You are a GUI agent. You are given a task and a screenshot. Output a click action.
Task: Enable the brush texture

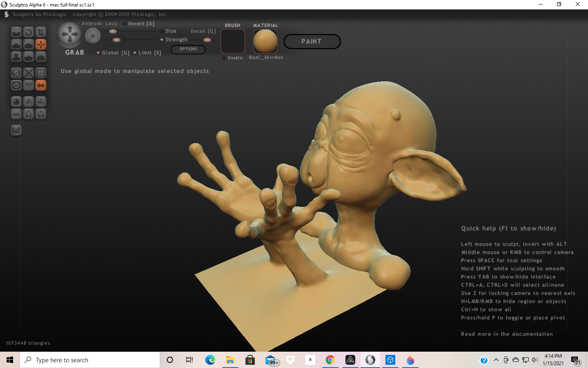click(x=233, y=58)
